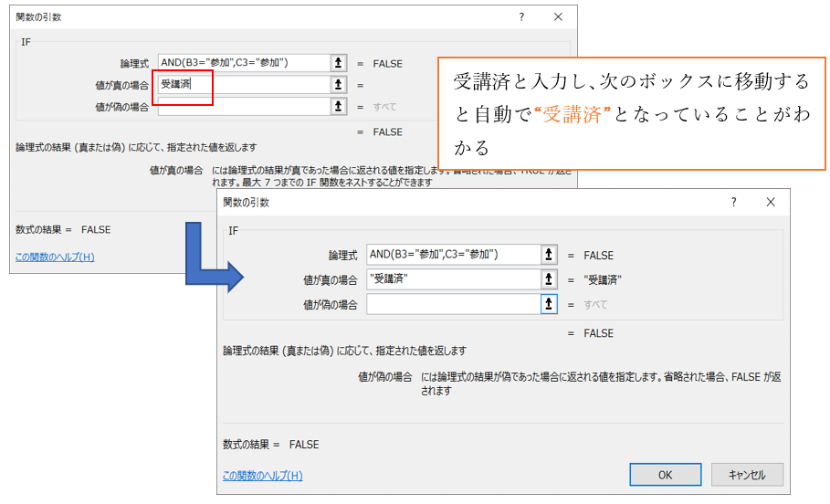830x504 pixels.
Task: Select the active 値が偽の場合 field in front dialog
Action: coord(452,304)
